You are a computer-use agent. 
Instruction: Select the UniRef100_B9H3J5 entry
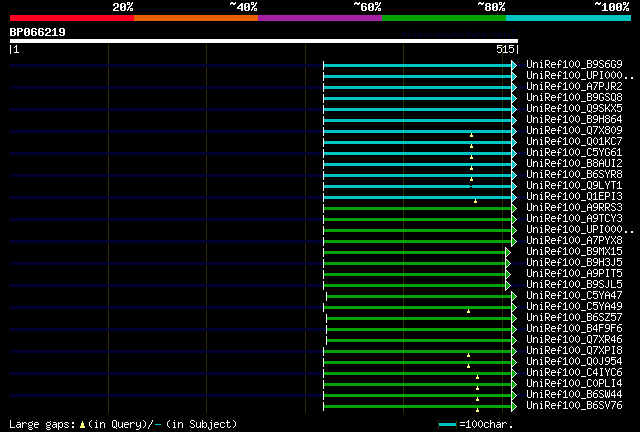(574, 263)
